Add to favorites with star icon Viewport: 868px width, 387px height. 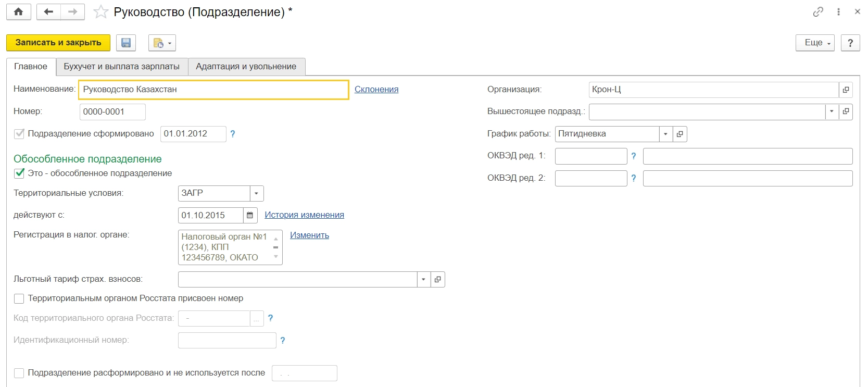[100, 12]
